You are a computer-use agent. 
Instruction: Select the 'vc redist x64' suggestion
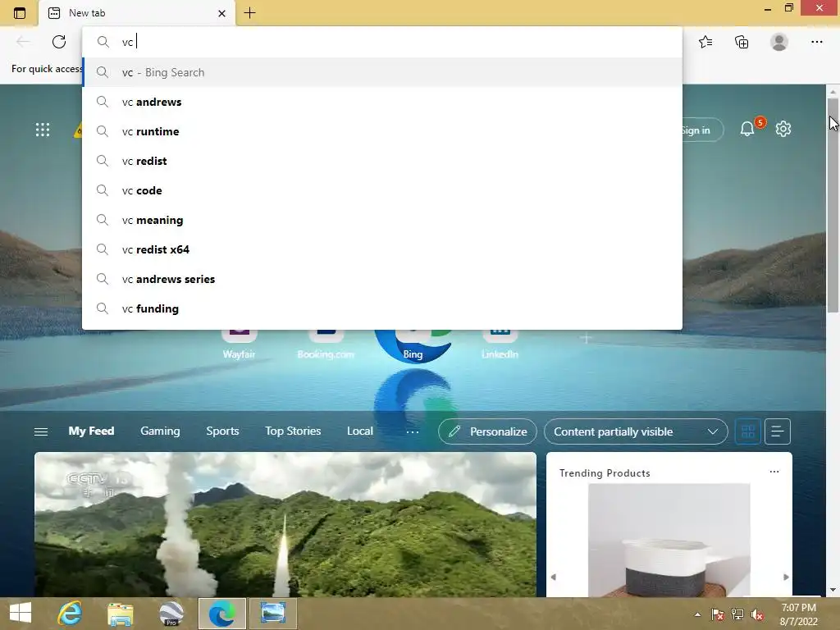(382, 249)
